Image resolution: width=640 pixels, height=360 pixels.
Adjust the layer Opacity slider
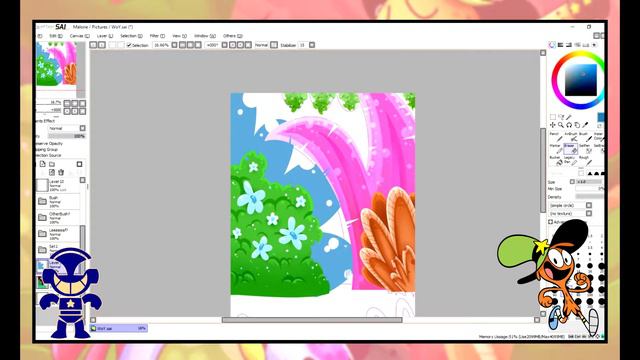(67, 136)
